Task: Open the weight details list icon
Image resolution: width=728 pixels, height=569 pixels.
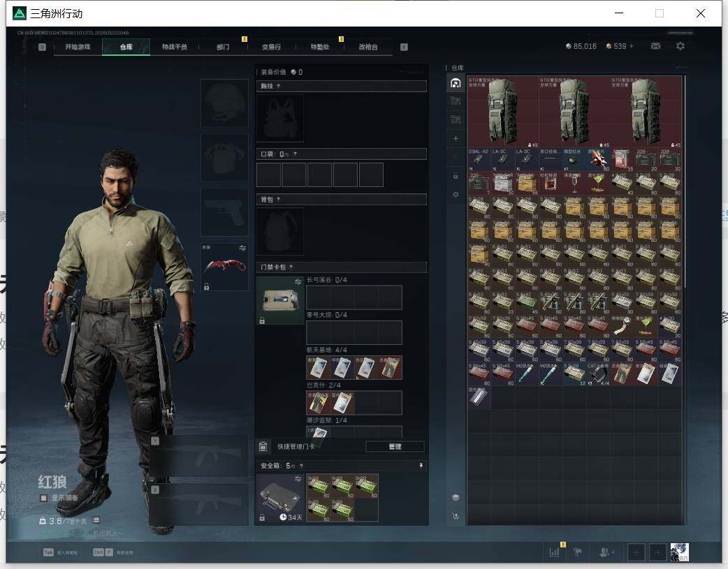Action: (96, 520)
